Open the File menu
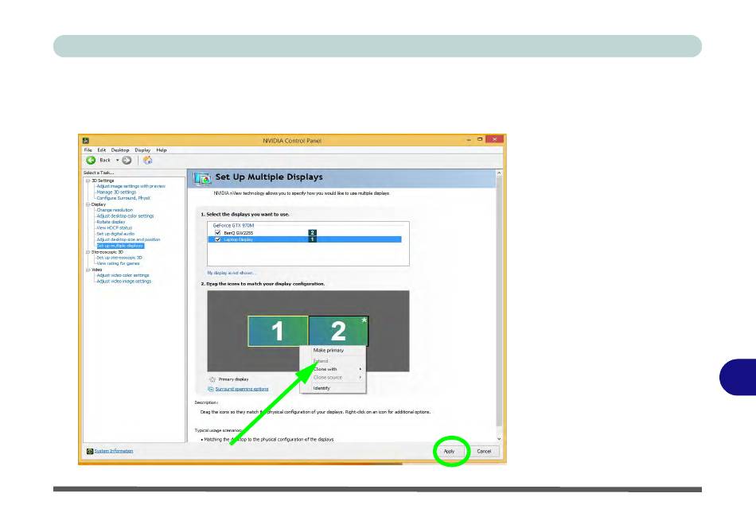The height and width of the screenshot is (532, 756). 88,150
